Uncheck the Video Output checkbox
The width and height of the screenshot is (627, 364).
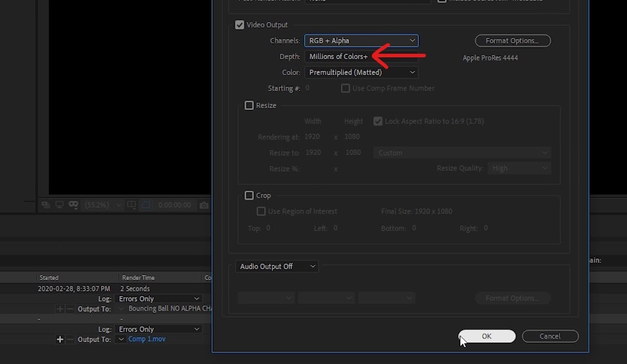point(239,25)
